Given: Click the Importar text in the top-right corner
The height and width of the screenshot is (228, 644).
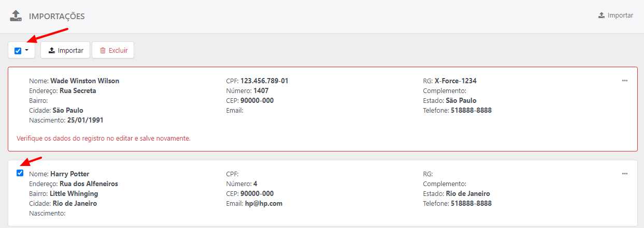Looking at the screenshot, I should pyautogui.click(x=620, y=16).
